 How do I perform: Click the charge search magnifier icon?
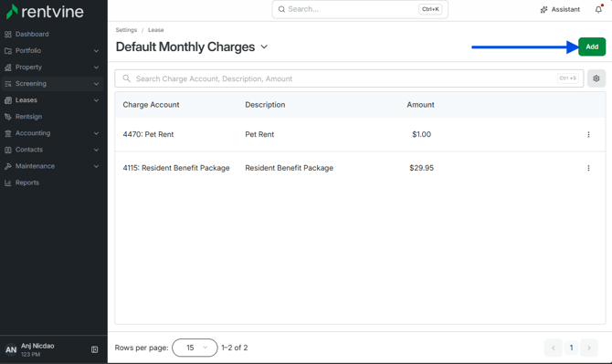(126, 78)
